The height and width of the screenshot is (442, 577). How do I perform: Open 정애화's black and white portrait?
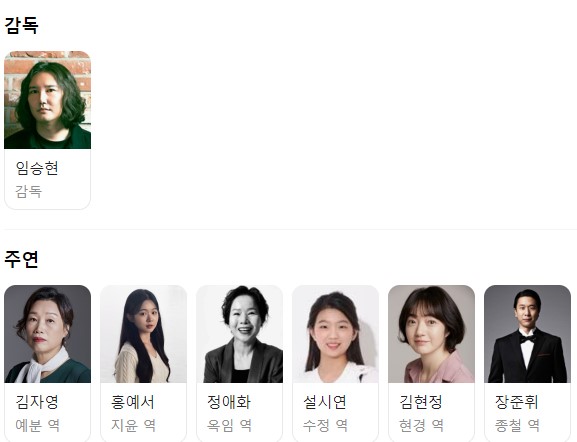click(240, 334)
